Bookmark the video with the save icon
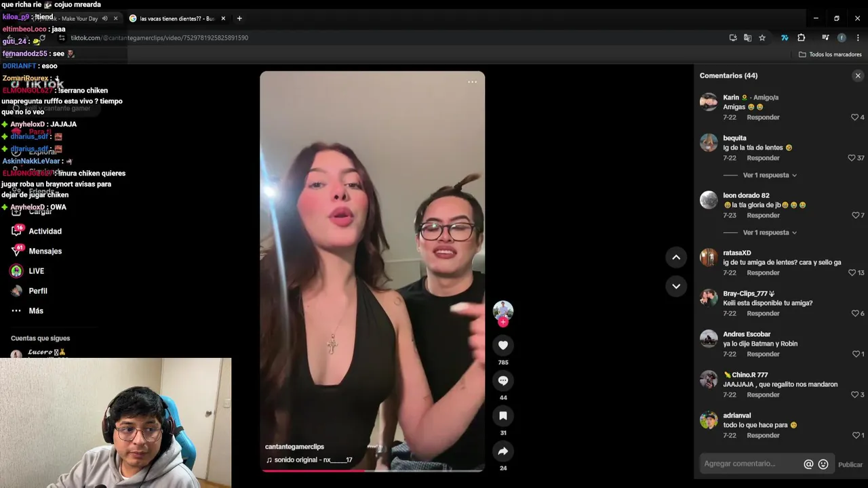This screenshot has width=868, height=488. click(502, 415)
